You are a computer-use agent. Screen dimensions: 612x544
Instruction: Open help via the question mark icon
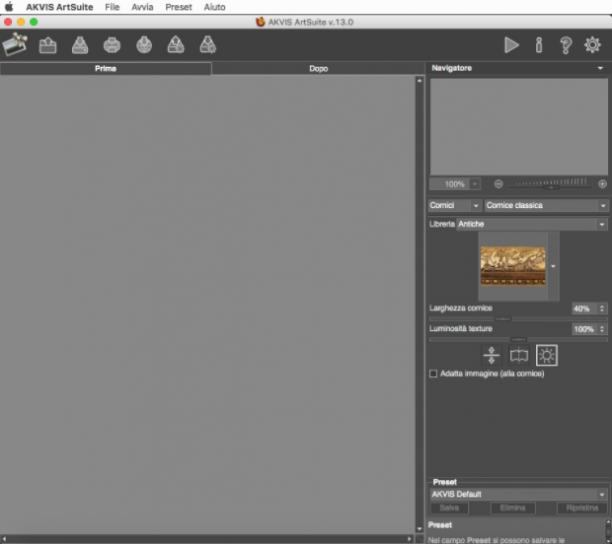[566, 45]
